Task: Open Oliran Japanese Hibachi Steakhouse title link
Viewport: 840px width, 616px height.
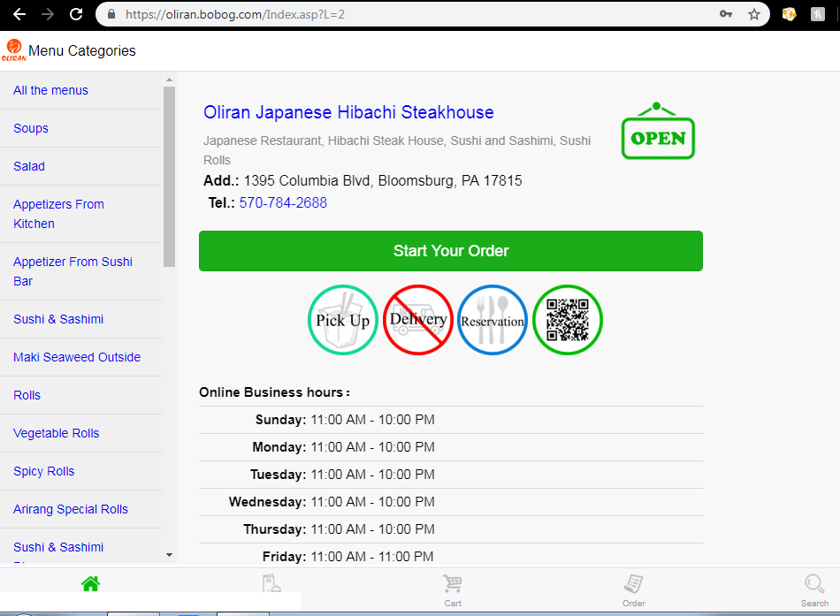Action: pos(348,112)
